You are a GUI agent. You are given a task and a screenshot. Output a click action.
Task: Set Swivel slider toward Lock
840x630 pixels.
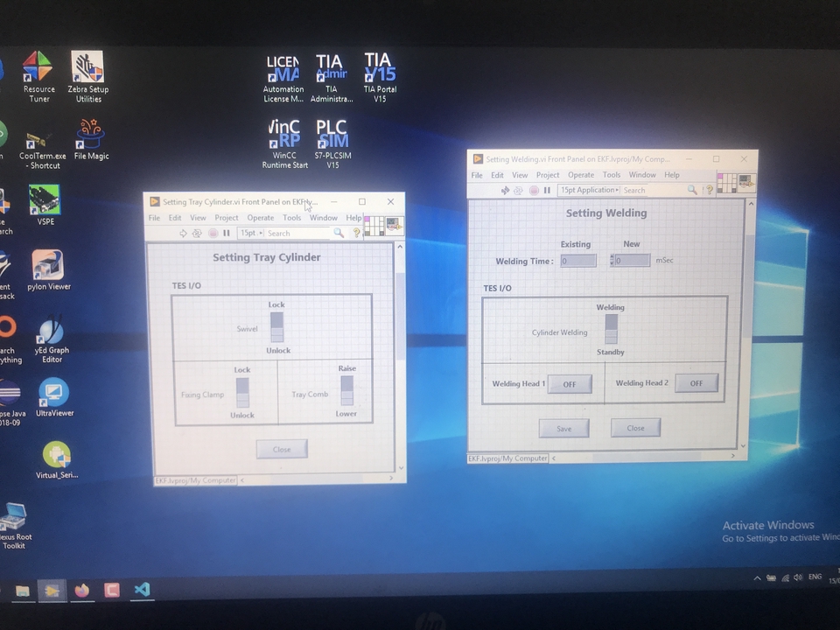[x=276, y=318]
